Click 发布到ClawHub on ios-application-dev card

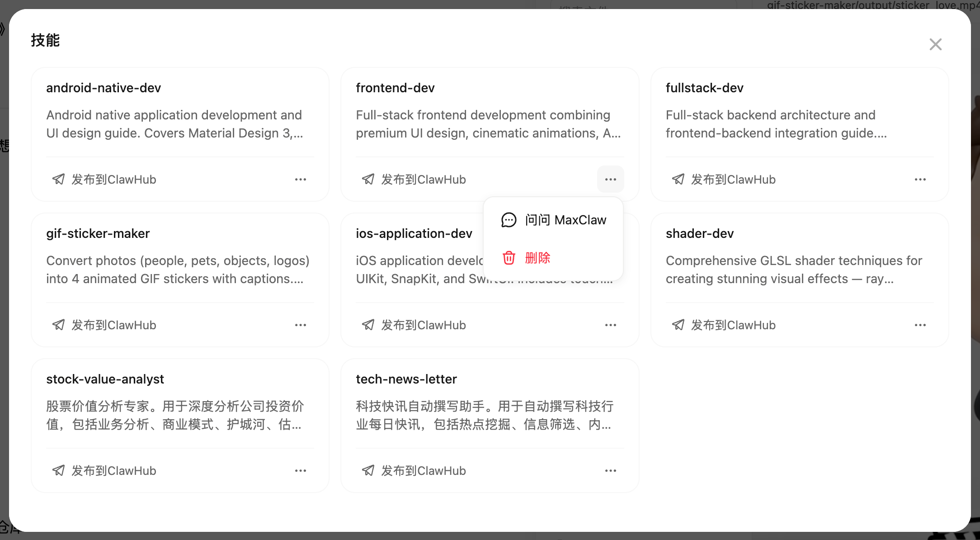click(423, 325)
